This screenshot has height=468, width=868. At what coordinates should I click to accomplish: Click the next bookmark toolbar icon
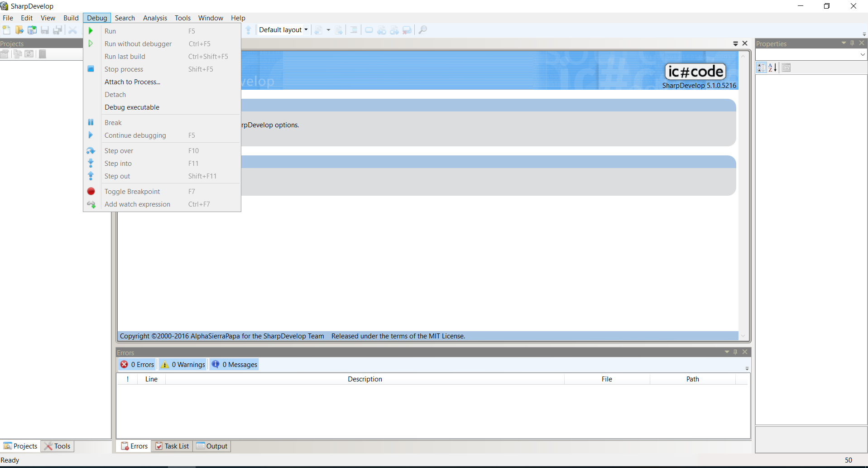394,30
